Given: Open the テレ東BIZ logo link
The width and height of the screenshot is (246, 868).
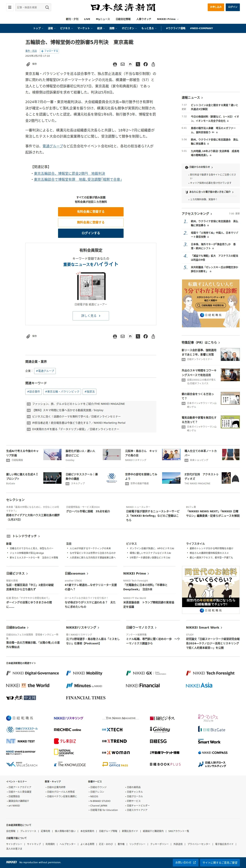Looking at the screenshot, I should [x=65, y=741].
